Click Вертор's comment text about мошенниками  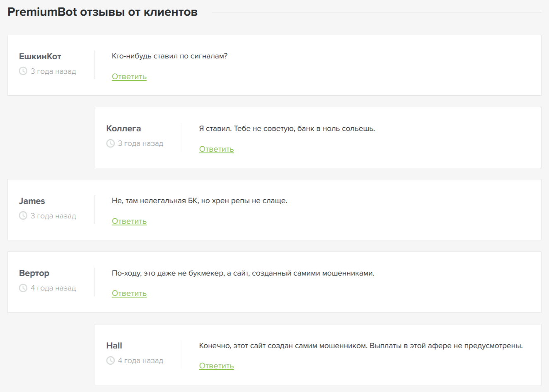coord(243,273)
